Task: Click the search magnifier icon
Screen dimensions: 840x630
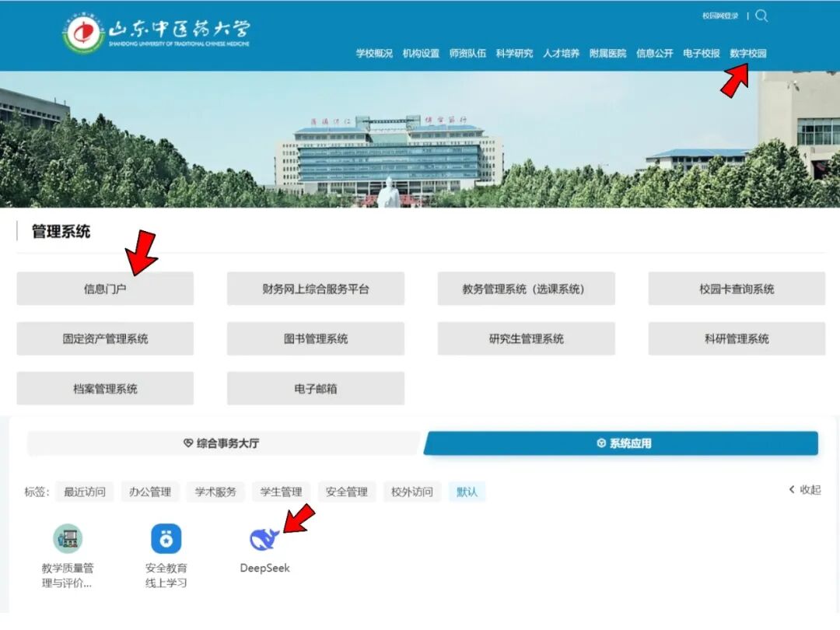Action: tap(761, 16)
